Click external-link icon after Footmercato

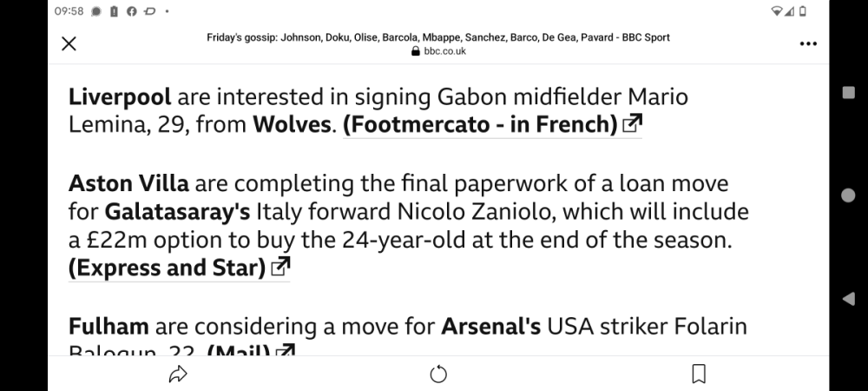click(631, 125)
